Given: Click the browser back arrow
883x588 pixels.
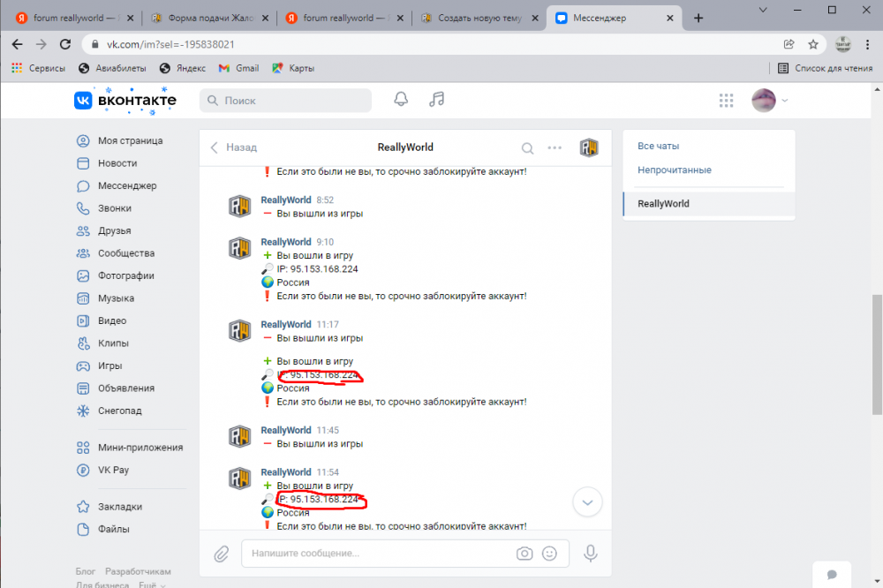Looking at the screenshot, I should (x=18, y=44).
